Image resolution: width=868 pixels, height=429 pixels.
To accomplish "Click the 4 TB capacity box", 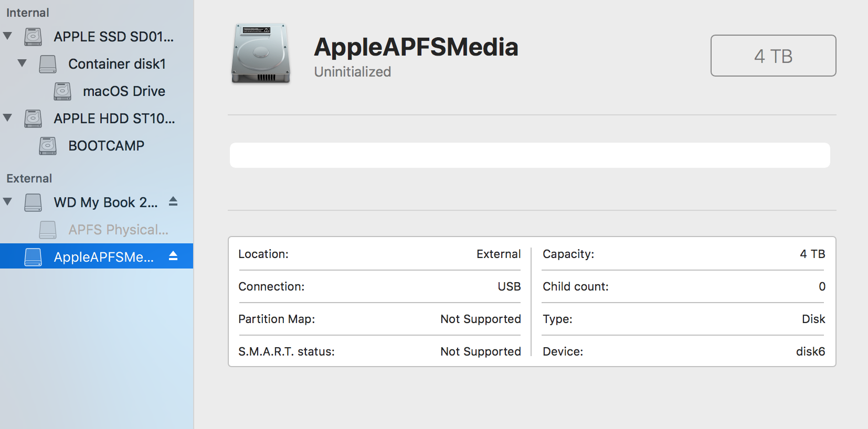I will [x=773, y=56].
